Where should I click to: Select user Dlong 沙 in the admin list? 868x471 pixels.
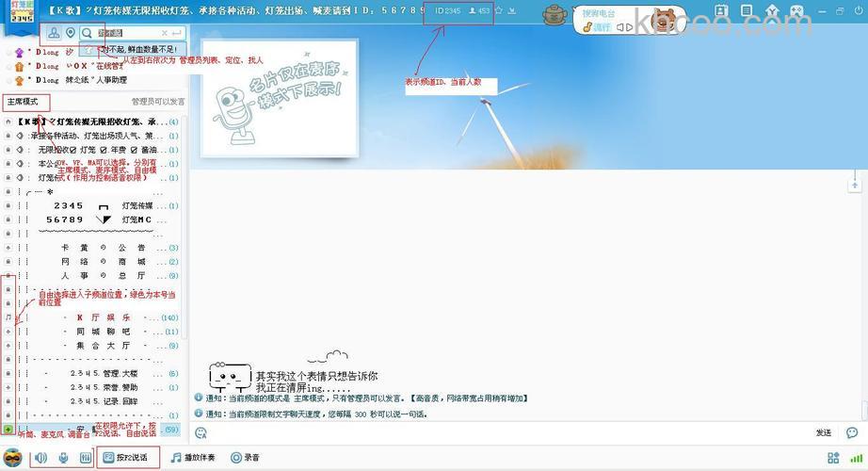[x=47, y=52]
